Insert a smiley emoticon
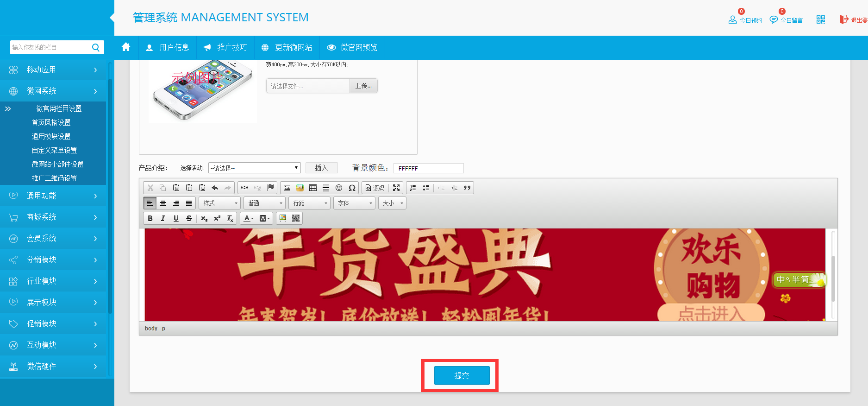The width and height of the screenshot is (868, 406). pyautogui.click(x=339, y=188)
